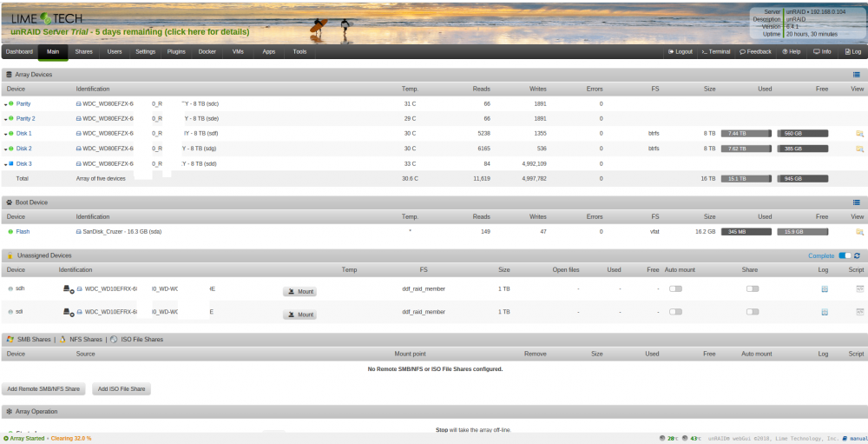Click the Logout link

681,51
